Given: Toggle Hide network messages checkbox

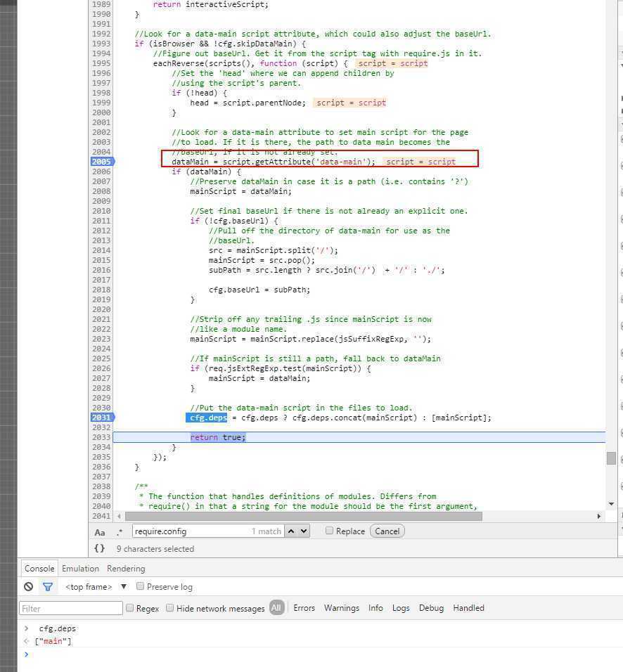Looking at the screenshot, I should 169,608.
